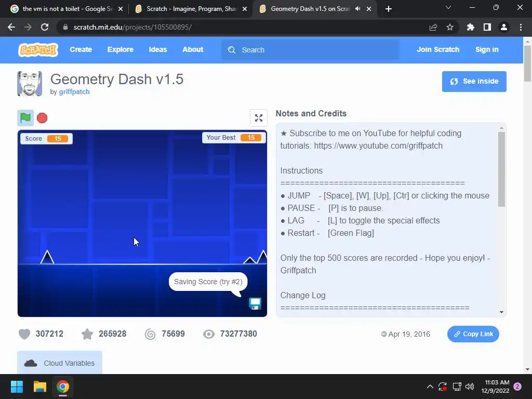Switch to Scratch - Imagine, Program tab
The image size is (532, 399).
click(191, 9)
